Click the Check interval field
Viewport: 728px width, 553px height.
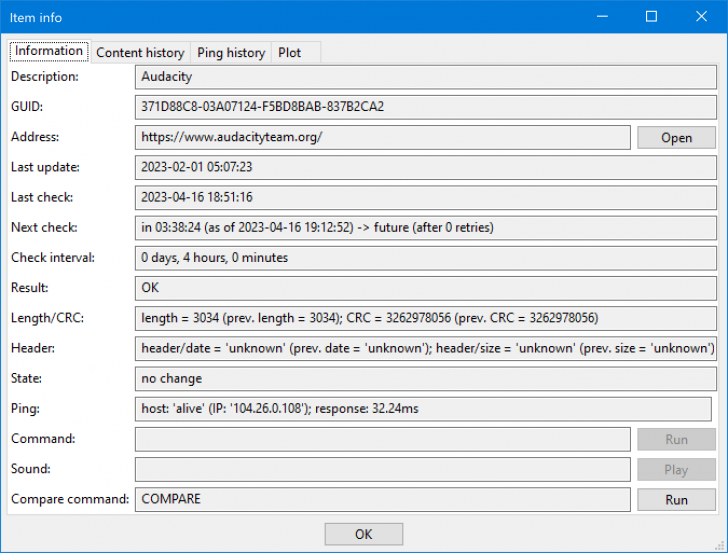pos(426,258)
